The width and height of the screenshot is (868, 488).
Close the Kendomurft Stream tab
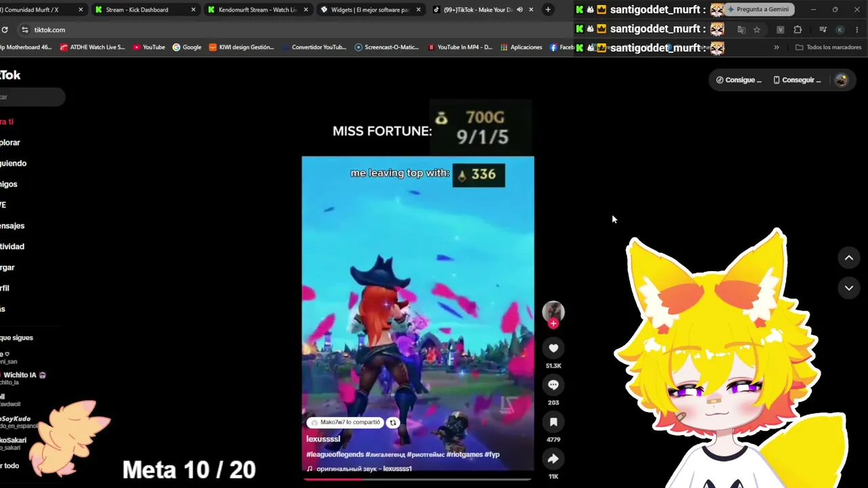306,9
